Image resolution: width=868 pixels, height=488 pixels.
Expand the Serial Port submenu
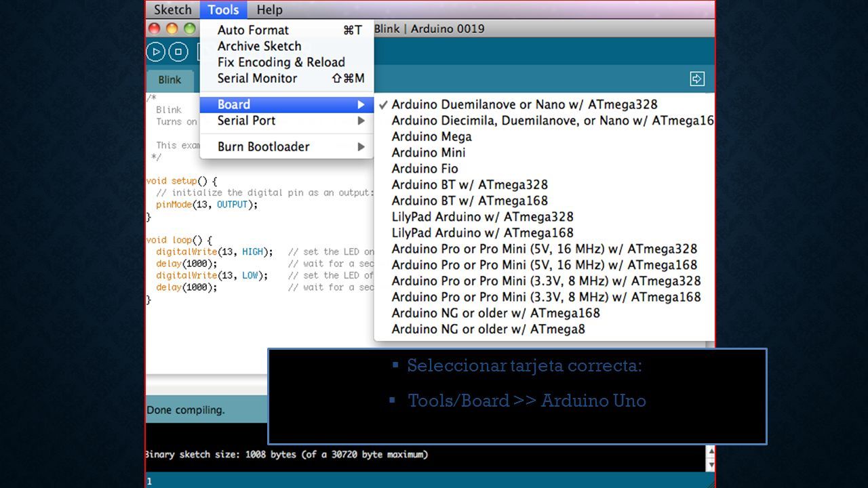coord(286,121)
